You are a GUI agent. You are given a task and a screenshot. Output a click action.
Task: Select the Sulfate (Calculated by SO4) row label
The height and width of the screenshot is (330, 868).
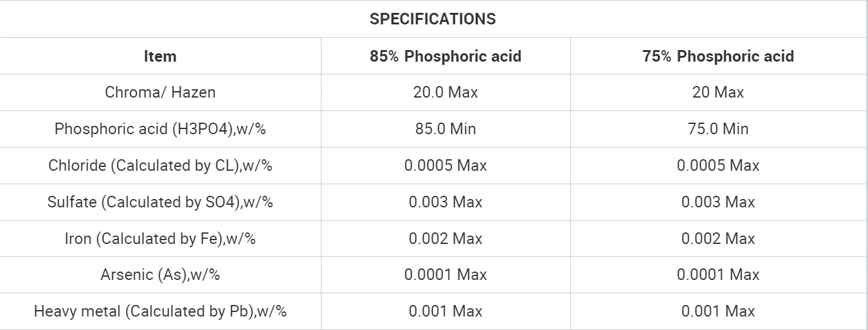coord(160,202)
